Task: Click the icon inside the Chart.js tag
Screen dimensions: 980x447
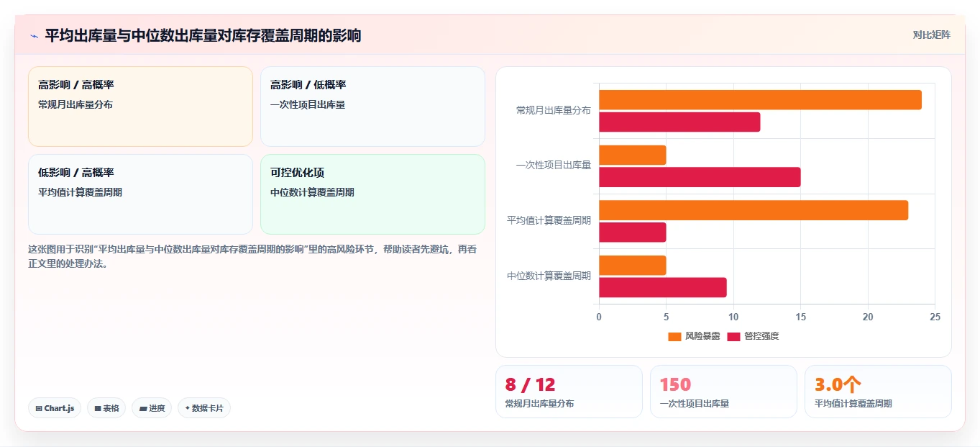Action: [x=39, y=408]
